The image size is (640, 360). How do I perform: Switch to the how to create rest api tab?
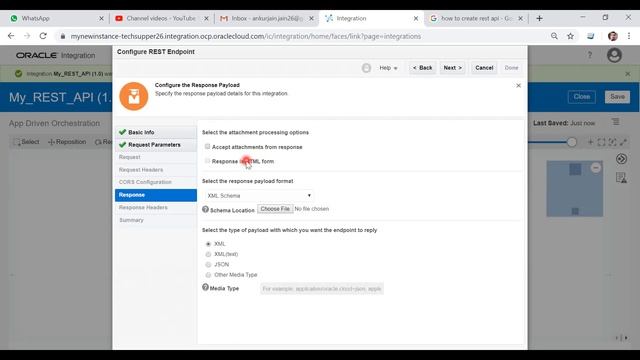click(476, 18)
